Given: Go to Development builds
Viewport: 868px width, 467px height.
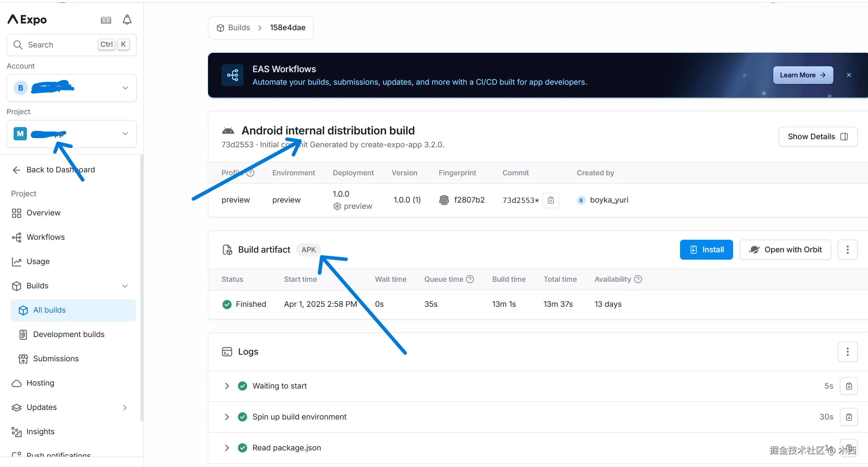Looking at the screenshot, I should [x=69, y=334].
